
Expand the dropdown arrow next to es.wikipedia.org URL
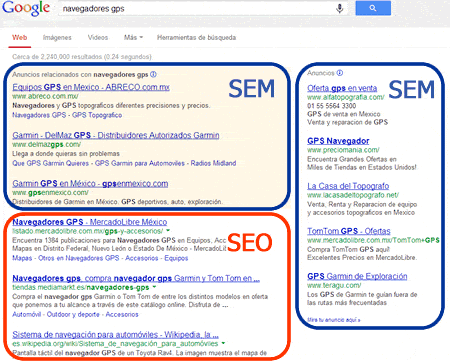tap(223, 343)
